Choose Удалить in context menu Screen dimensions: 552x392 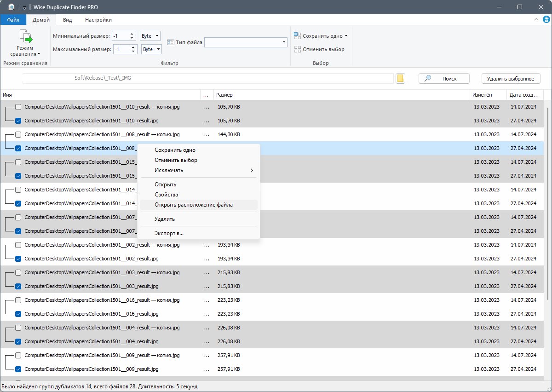coord(199,219)
